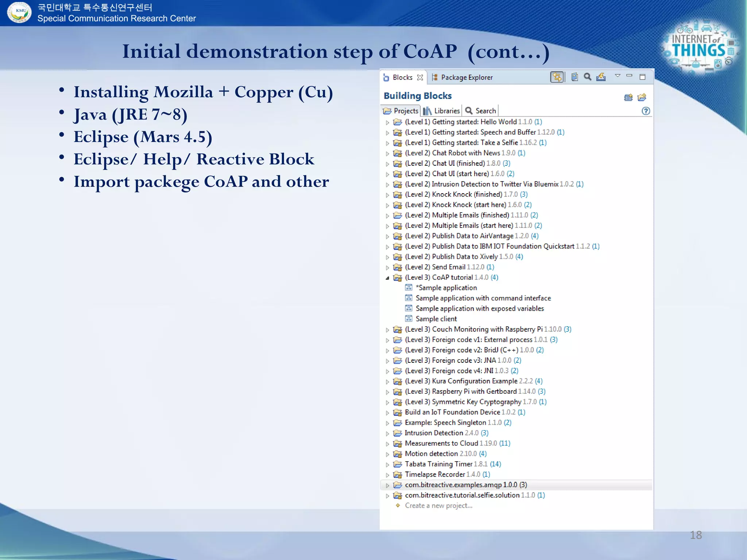Expand Symmetric Key Cryptography project
747x560 pixels.
point(387,402)
